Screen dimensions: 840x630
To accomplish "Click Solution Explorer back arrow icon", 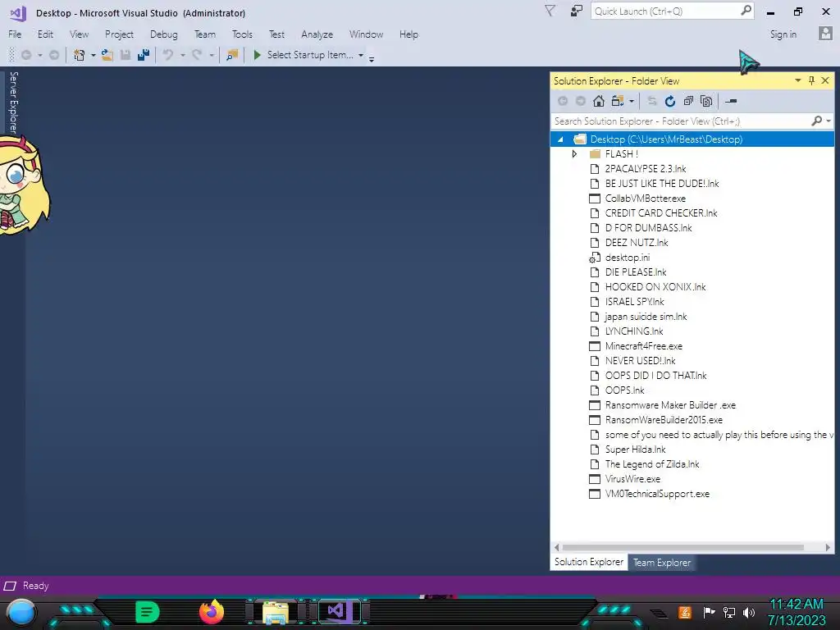I will [x=563, y=101].
